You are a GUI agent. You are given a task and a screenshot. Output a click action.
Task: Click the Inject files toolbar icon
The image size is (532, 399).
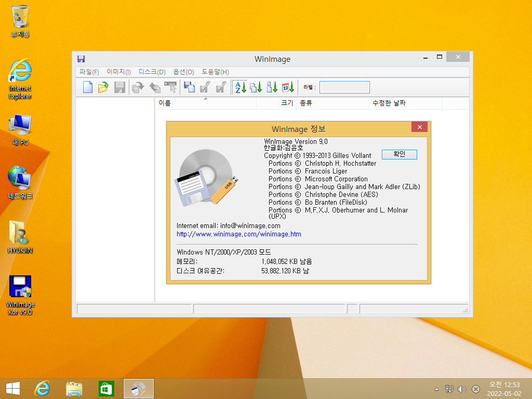138,87
